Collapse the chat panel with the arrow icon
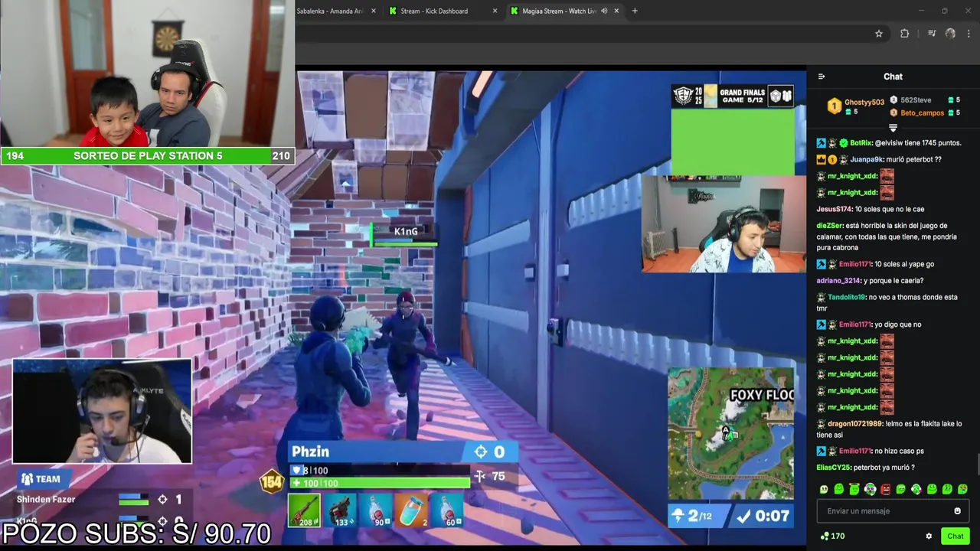 coord(822,77)
